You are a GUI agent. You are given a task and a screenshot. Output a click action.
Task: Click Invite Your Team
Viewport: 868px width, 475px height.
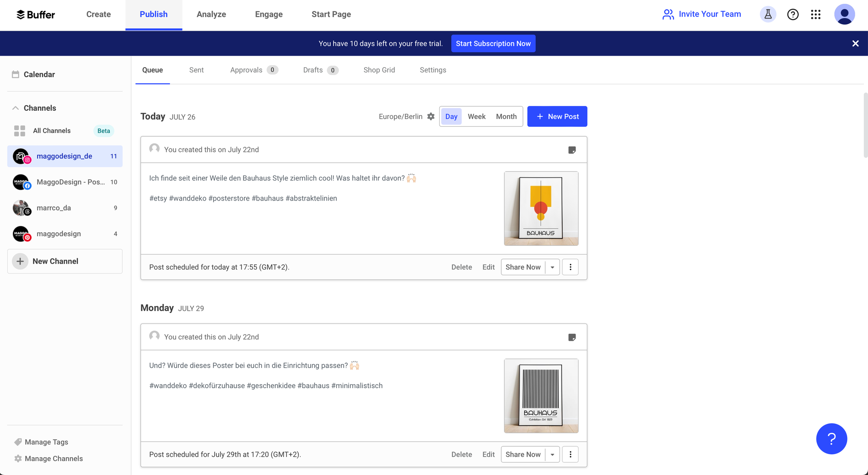click(x=701, y=14)
